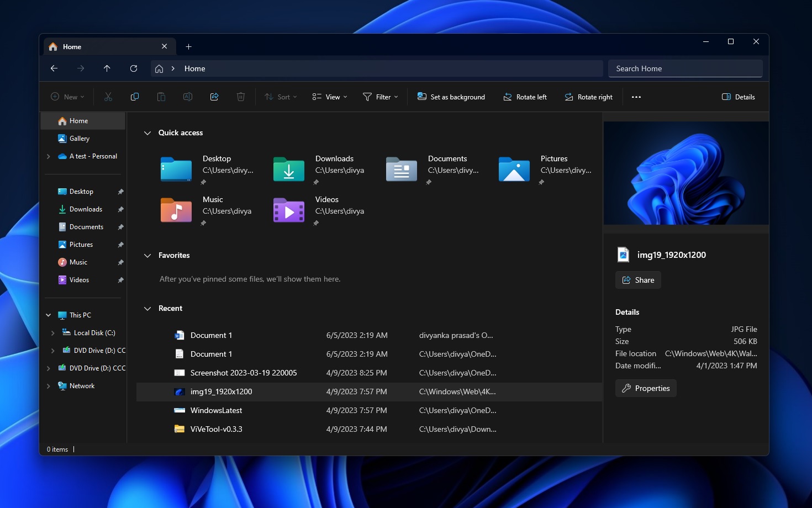The image size is (812, 508).
Task: Open the Share icon in the toolbar
Action: 214,97
